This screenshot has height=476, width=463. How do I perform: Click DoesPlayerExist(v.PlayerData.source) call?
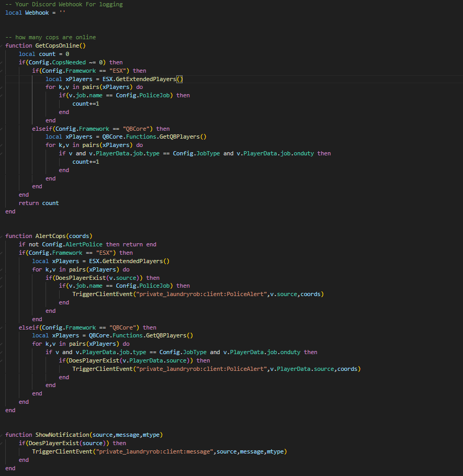pos(129,360)
